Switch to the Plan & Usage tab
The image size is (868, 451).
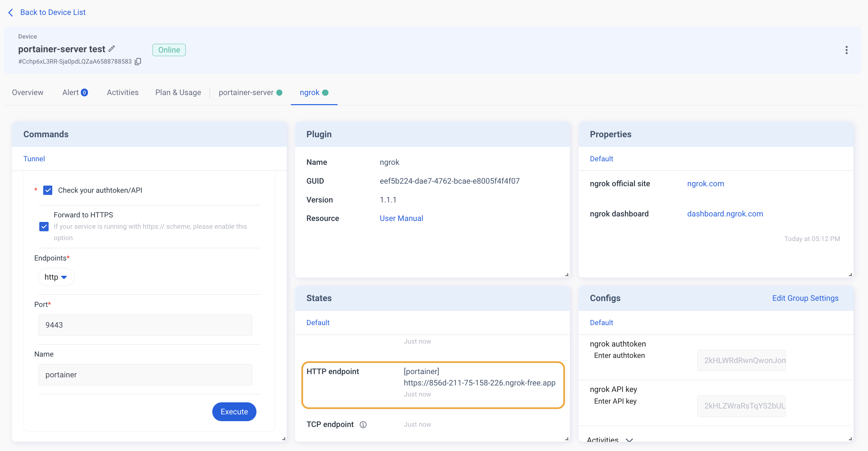click(x=178, y=92)
